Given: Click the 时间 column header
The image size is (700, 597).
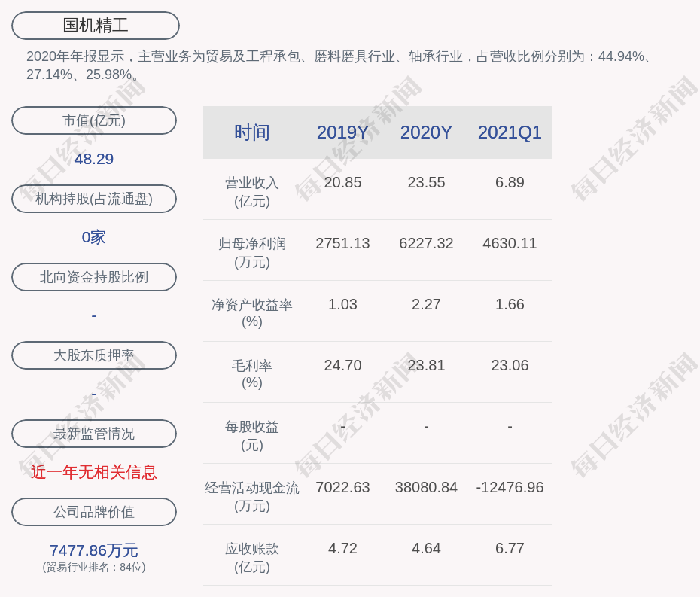Looking at the screenshot, I should pos(252,132).
